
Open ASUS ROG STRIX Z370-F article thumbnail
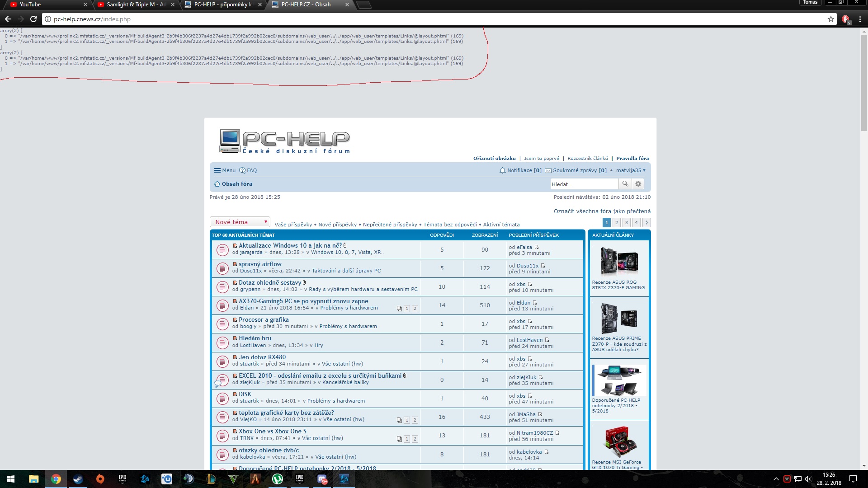(x=618, y=261)
